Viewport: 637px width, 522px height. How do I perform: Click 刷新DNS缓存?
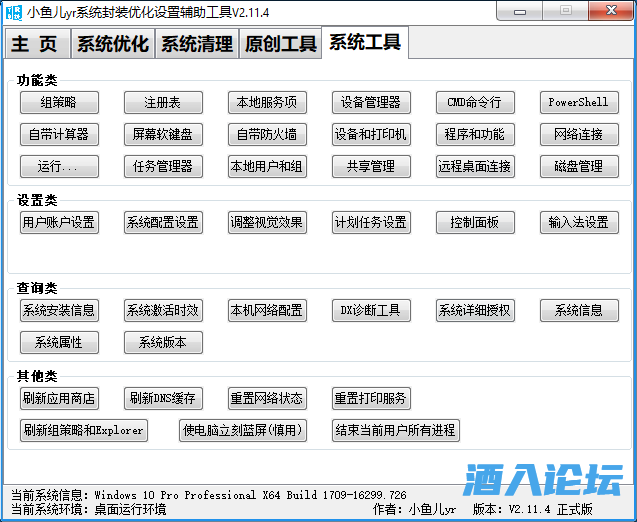coord(163,399)
